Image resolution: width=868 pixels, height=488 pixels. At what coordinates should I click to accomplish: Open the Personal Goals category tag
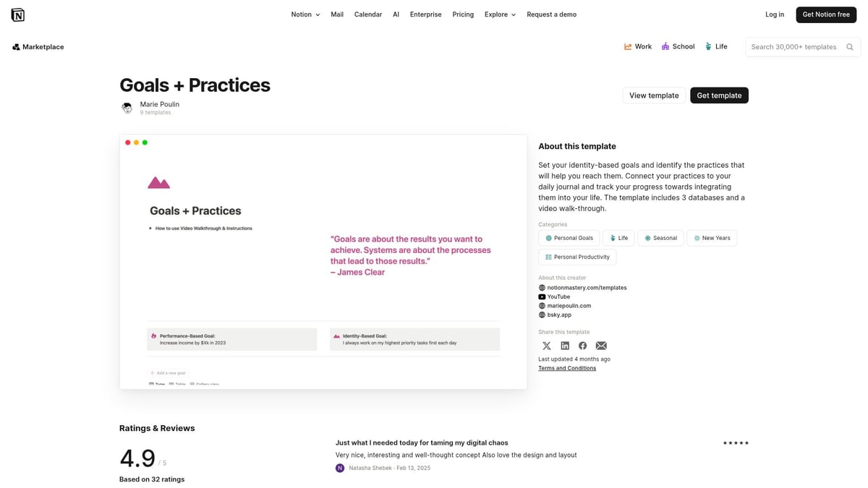point(569,238)
